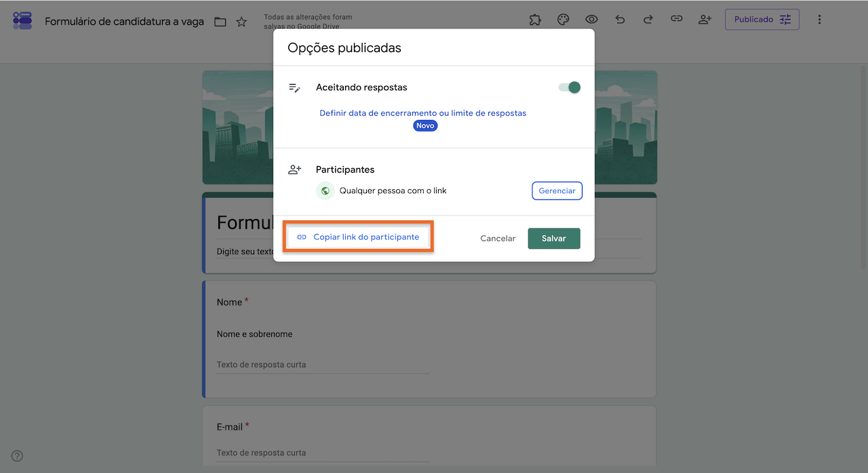Viewport: 868px width, 473px height.
Task: Click the Participantes person-add icon in dialog
Action: [294, 169]
